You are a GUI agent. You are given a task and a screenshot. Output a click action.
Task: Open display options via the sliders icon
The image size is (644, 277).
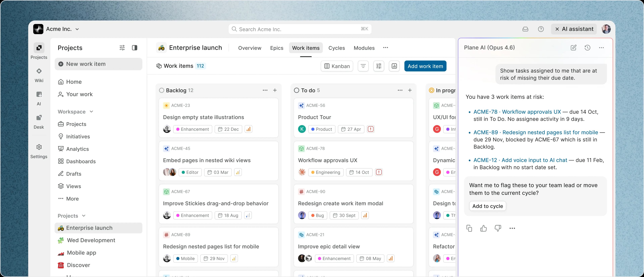pos(379,66)
